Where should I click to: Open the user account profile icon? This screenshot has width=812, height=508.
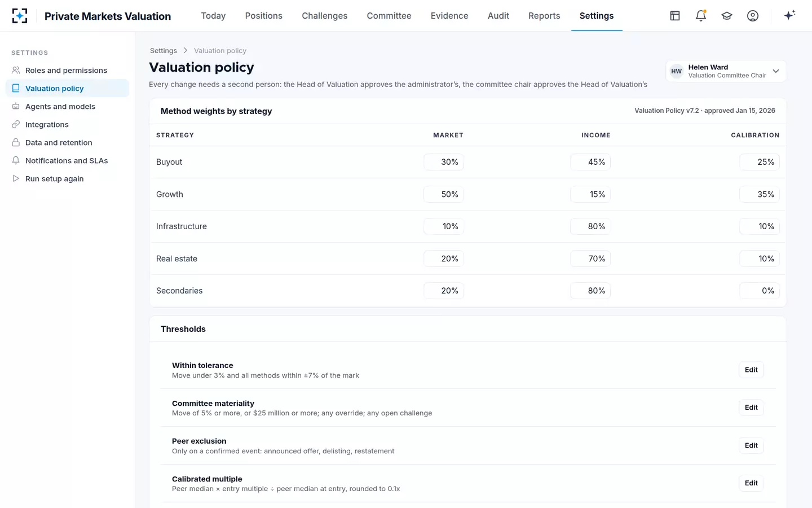coord(753,16)
